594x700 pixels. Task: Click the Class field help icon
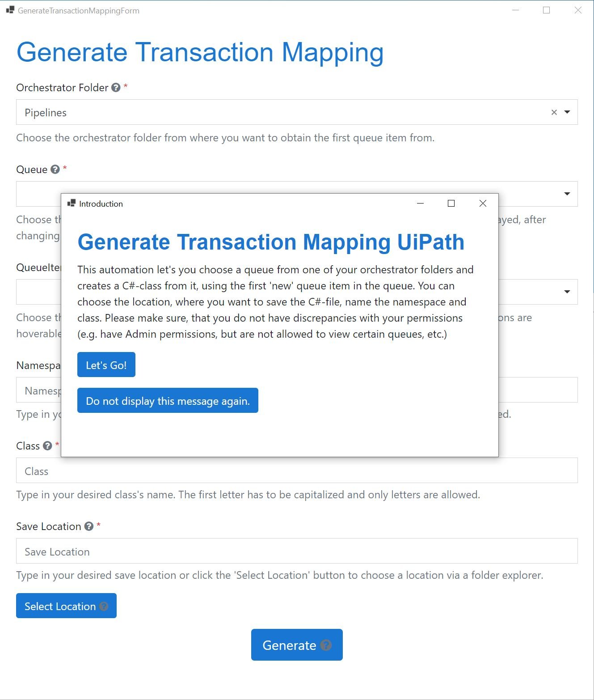pyautogui.click(x=47, y=446)
